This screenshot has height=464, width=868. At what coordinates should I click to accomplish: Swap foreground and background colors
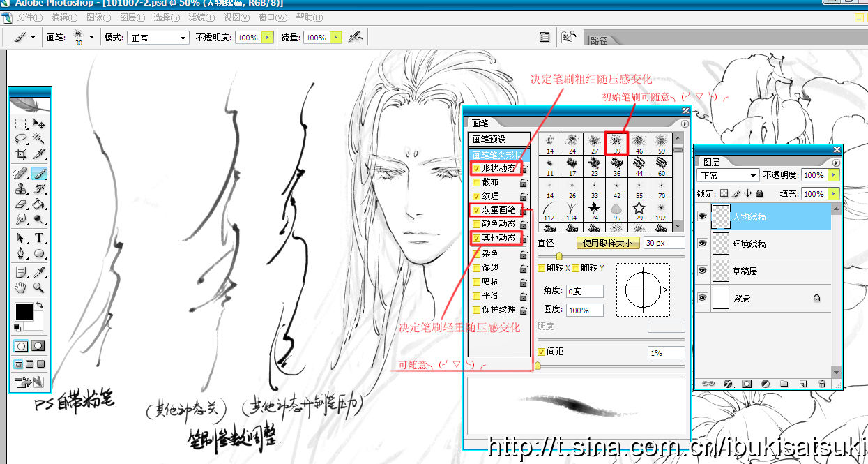tap(39, 305)
